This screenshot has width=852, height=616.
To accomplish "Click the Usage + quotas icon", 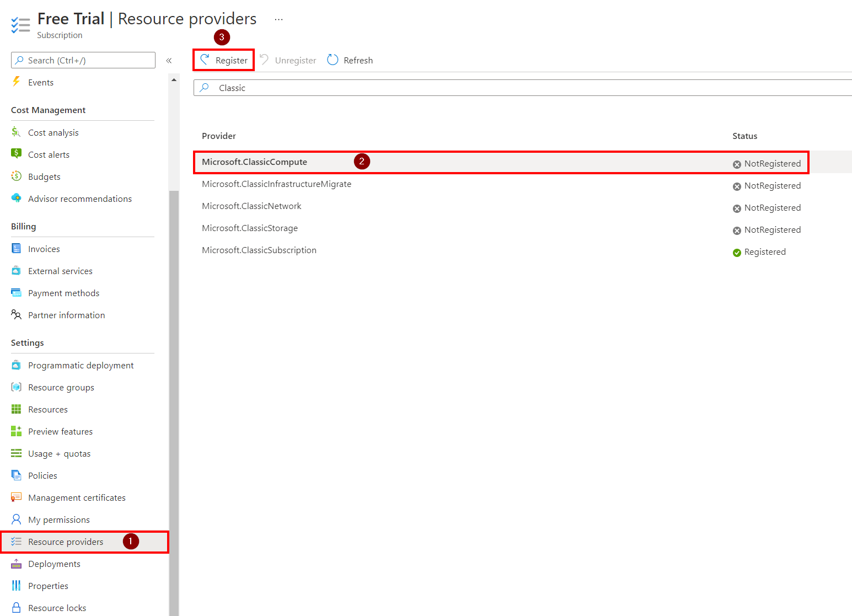I will [16, 453].
